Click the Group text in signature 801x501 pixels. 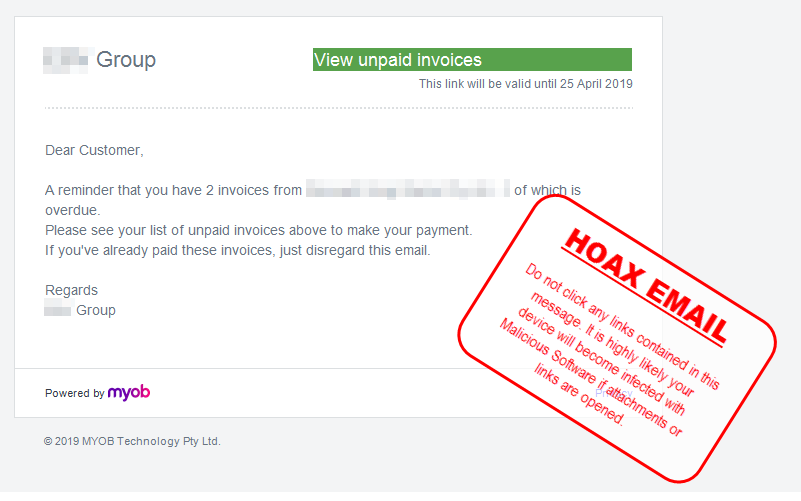tap(96, 310)
